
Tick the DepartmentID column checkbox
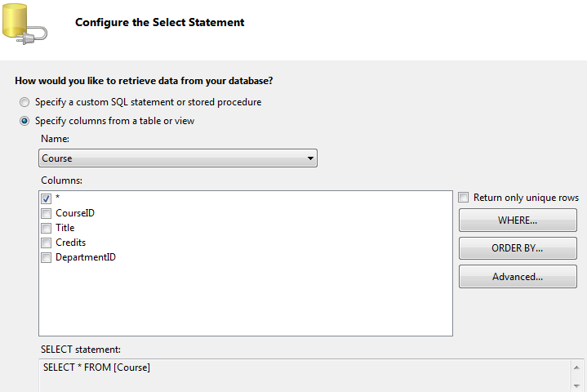click(46, 257)
